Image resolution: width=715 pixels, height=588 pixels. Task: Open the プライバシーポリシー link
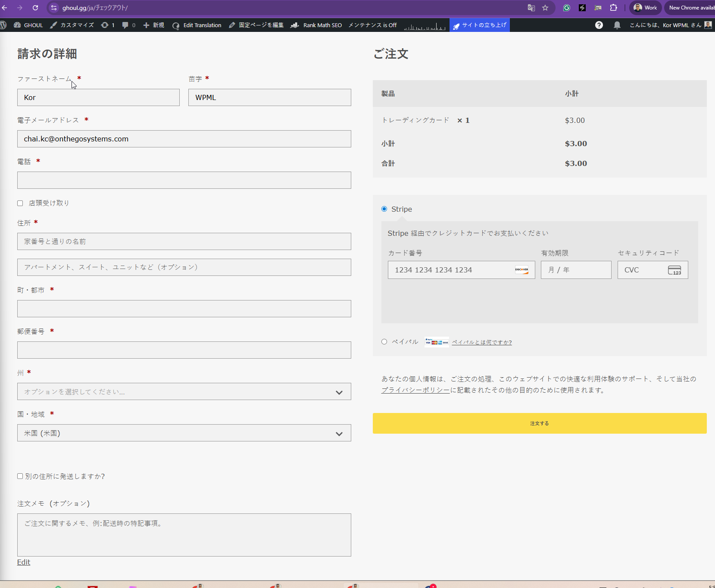pyautogui.click(x=415, y=390)
